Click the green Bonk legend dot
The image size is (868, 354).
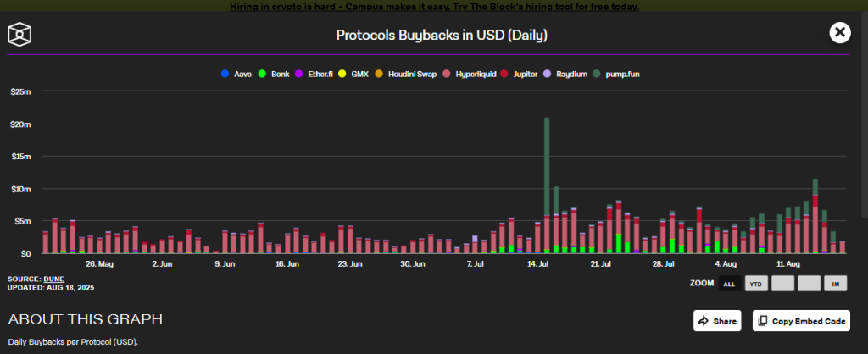pyautogui.click(x=263, y=75)
